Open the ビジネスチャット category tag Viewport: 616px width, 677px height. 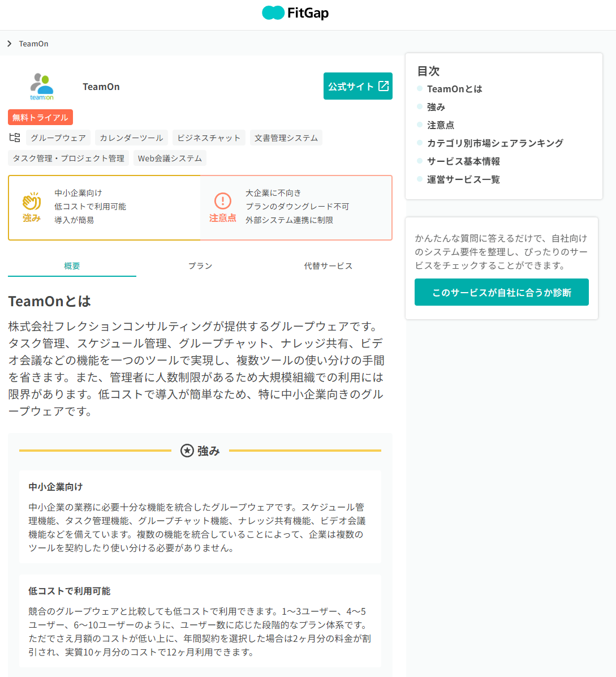tap(209, 138)
